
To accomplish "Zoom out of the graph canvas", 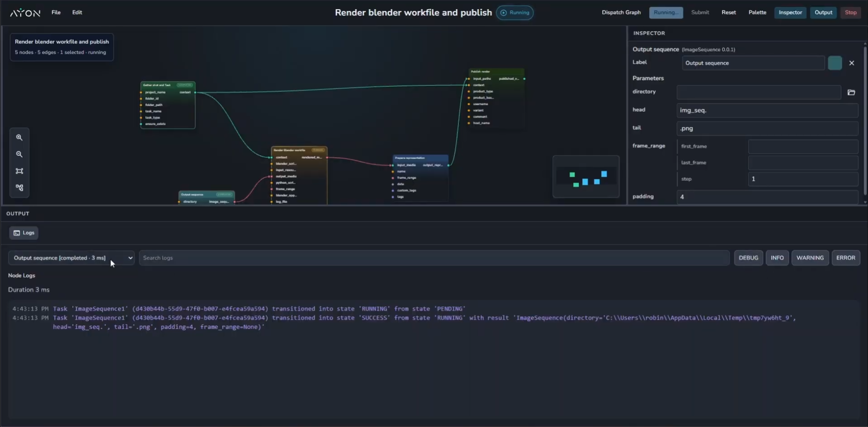I will (x=19, y=154).
